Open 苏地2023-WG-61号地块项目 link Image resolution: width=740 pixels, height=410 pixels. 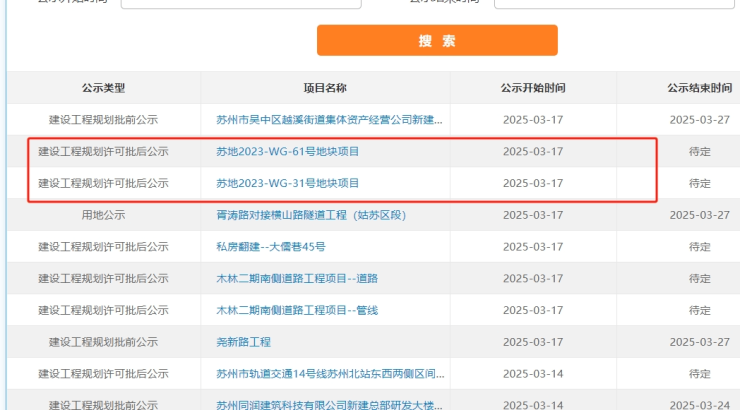287,151
